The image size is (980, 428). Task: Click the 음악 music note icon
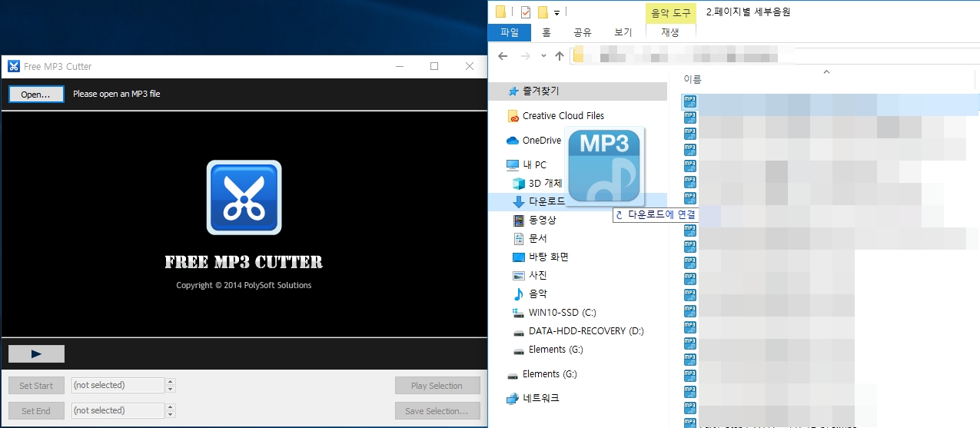[x=519, y=294]
